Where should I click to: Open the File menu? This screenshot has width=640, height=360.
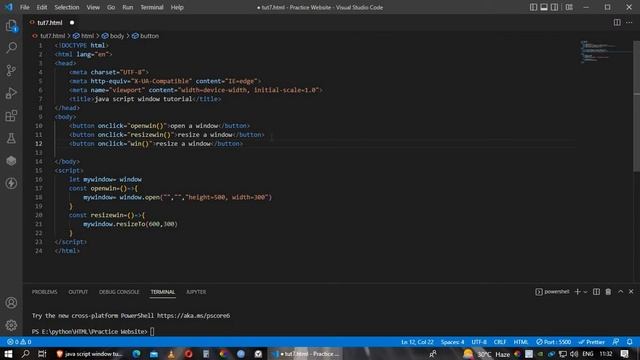[24, 7]
